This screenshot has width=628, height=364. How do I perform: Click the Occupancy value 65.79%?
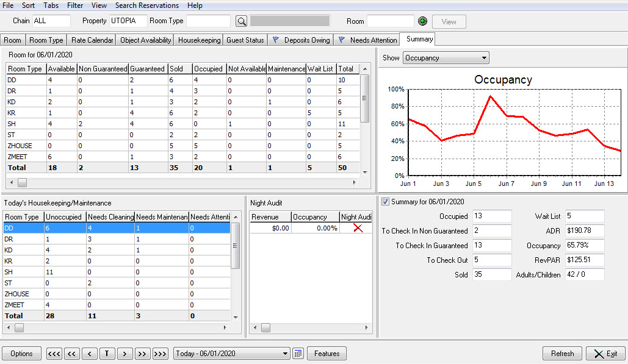click(x=585, y=245)
